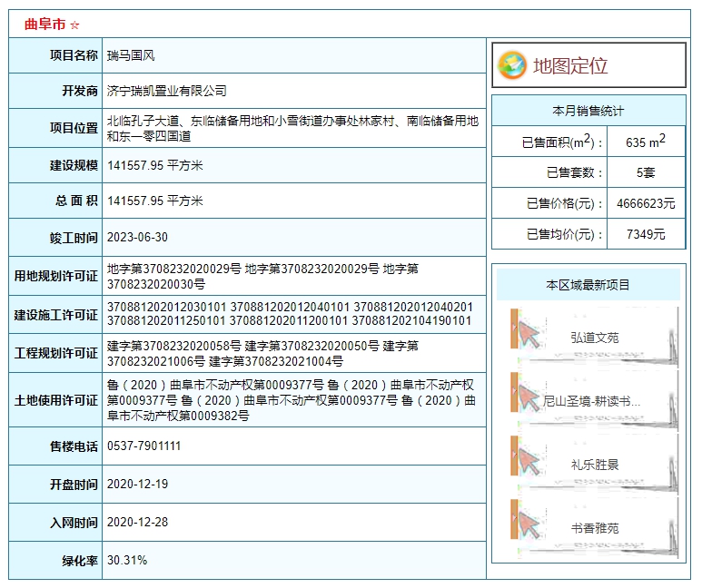The image size is (702, 588).
Task: Click the 已售面积(m2) label
Action: (562, 142)
